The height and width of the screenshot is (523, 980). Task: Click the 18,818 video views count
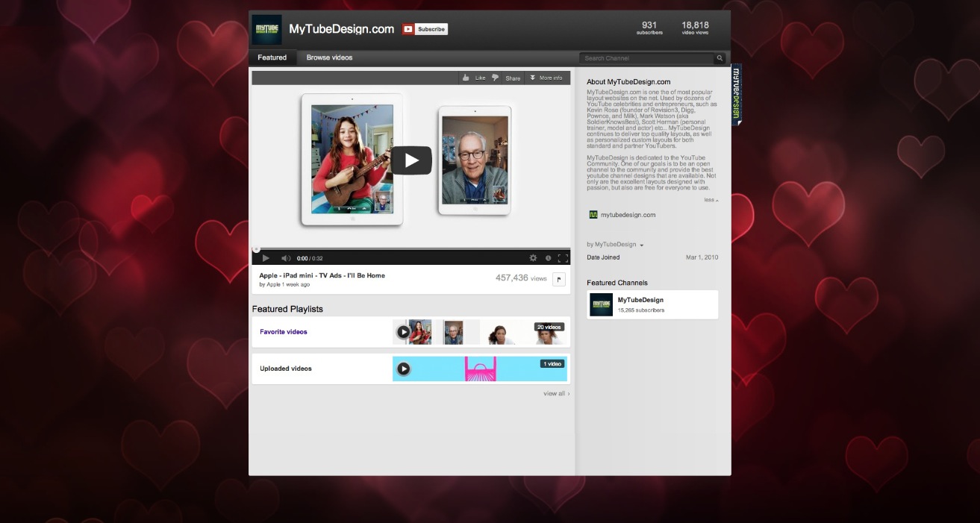click(695, 28)
